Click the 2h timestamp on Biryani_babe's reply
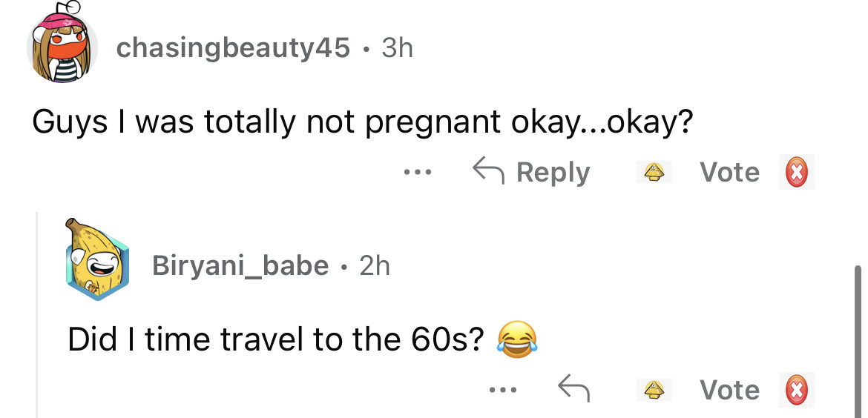The height and width of the screenshot is (418, 868). 375,265
